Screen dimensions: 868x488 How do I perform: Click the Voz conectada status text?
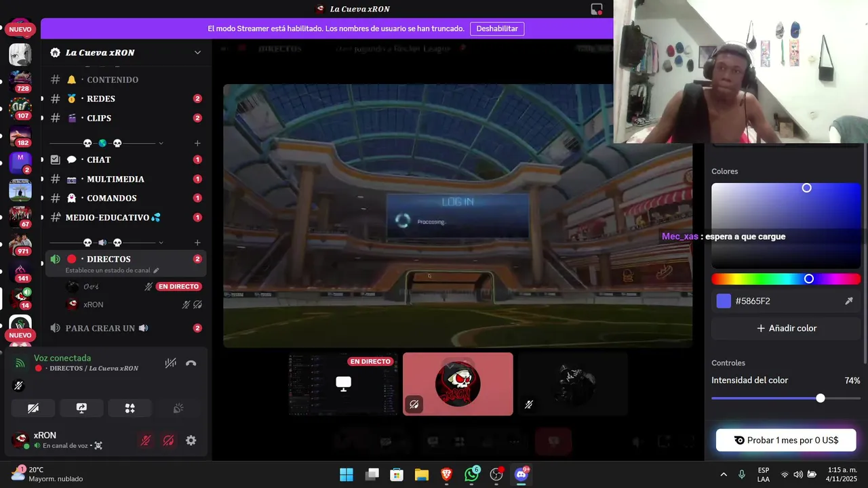pyautogui.click(x=62, y=358)
